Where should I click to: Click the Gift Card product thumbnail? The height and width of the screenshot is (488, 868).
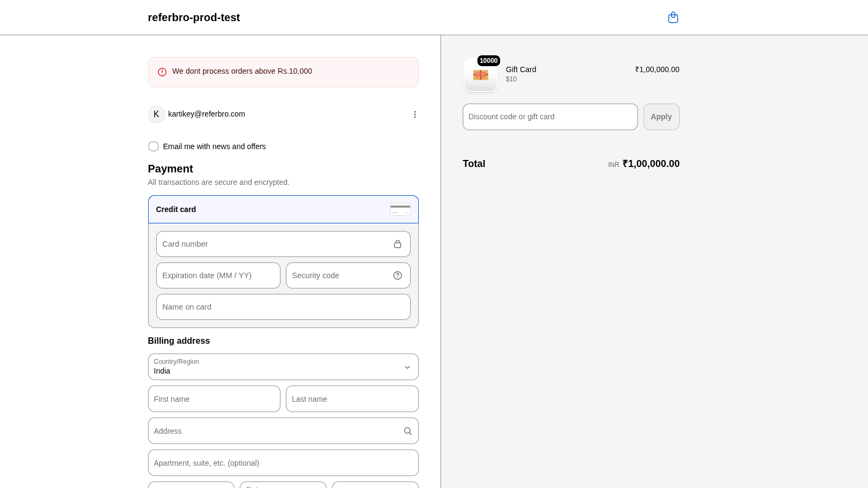481,75
